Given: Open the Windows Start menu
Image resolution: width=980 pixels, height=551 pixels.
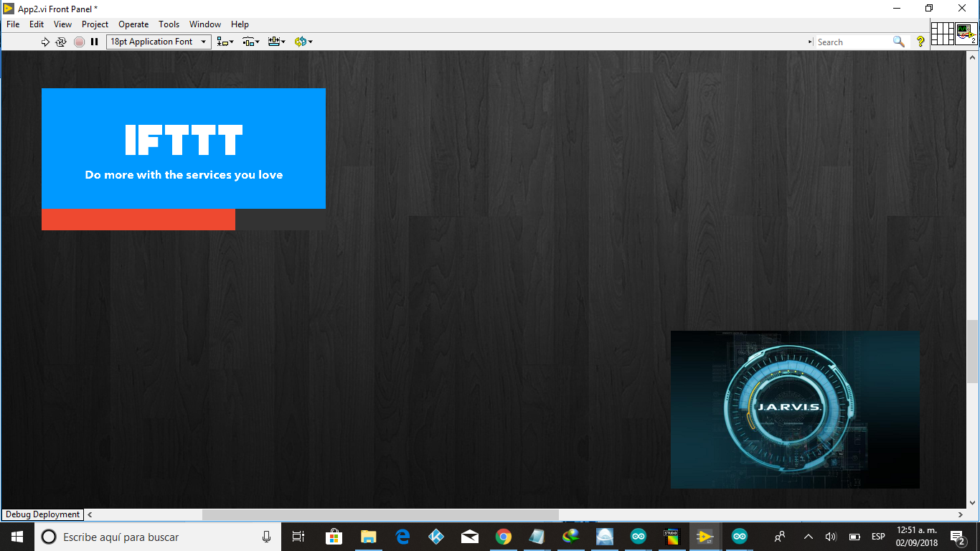Looking at the screenshot, I should [17, 537].
